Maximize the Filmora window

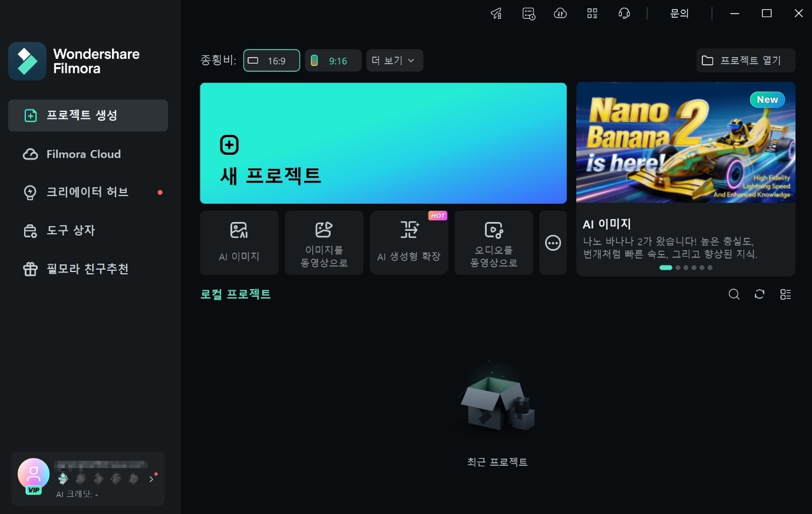click(x=767, y=14)
